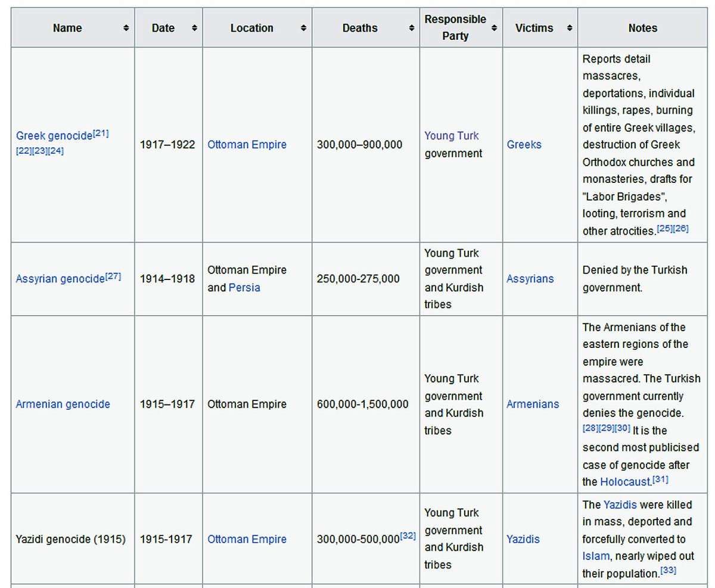Viewport: 715px width, 588px height.
Task: Sort by Responsible Party column arrows
Action: [x=495, y=28]
